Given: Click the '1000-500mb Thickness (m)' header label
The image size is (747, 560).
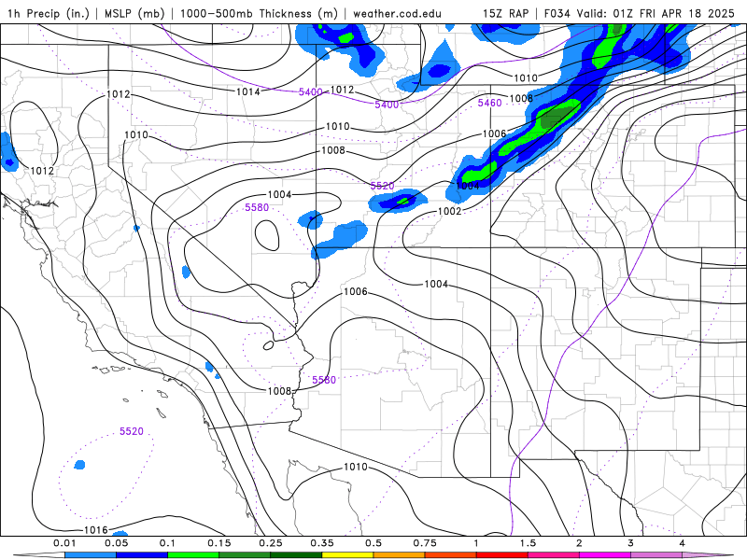Looking at the screenshot, I should tap(259, 13).
